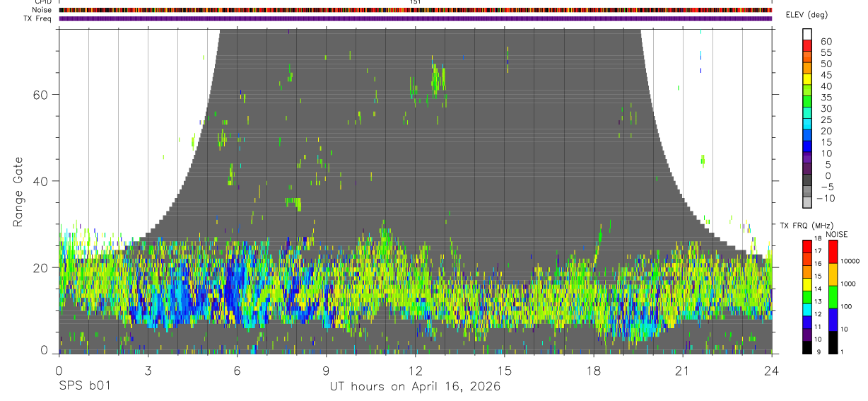Click the "ELEV (deg)" colorbar title

coord(807,15)
